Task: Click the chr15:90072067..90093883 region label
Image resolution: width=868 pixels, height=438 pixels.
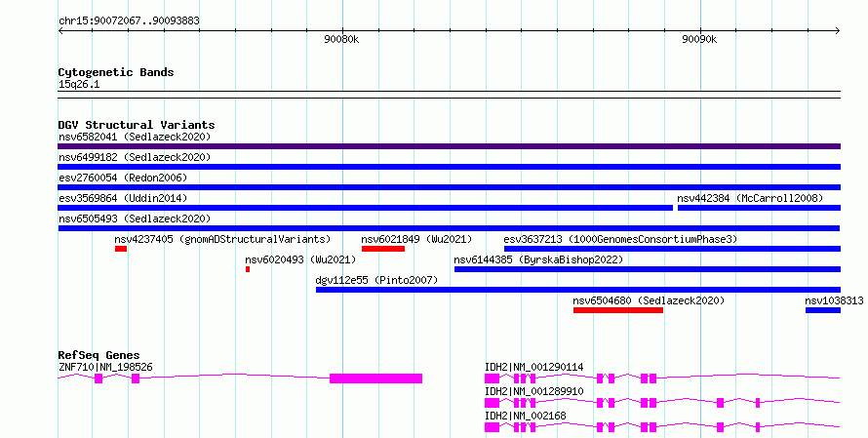Action: coord(129,21)
